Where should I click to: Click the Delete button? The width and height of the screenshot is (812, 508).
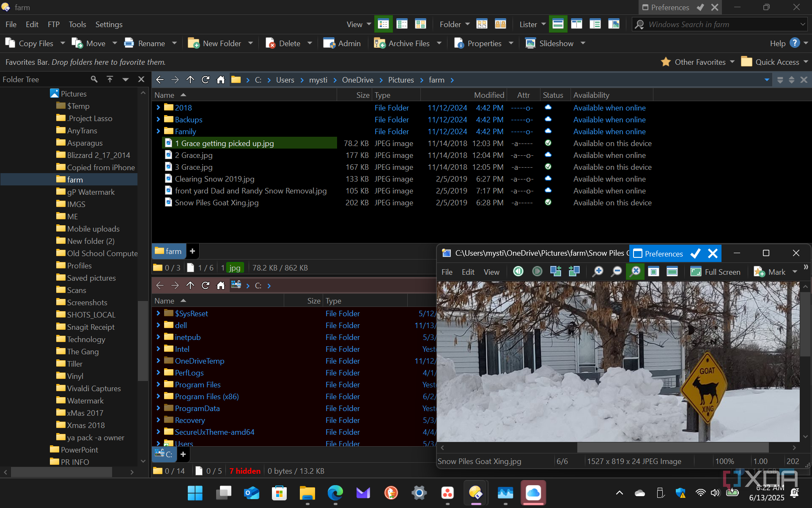[x=283, y=43]
